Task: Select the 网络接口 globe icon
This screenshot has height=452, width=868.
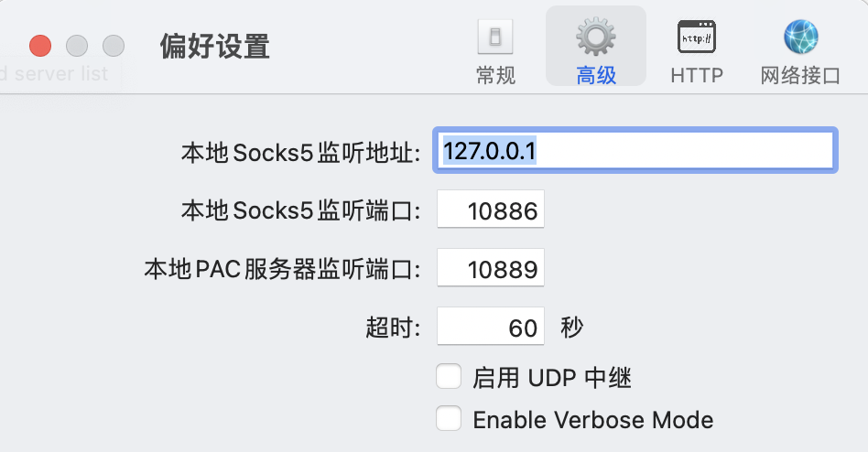Action: coord(800,38)
